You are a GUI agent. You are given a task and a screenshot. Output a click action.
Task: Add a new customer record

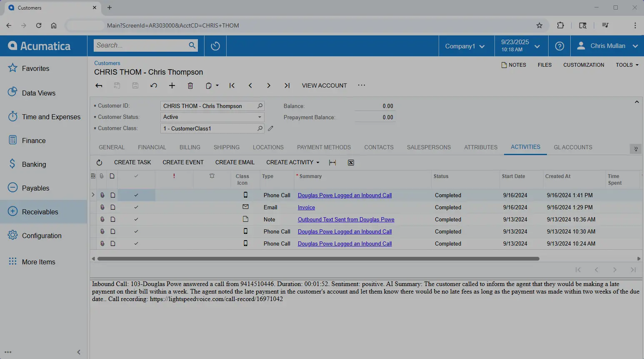point(172,85)
